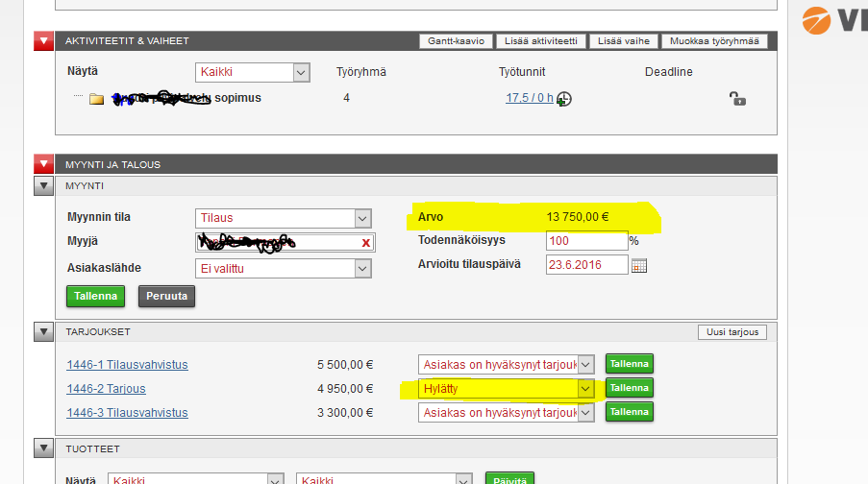Image resolution: width=868 pixels, height=484 pixels.
Task: Open the 17,5 / 0 h hours link
Action: [x=530, y=98]
